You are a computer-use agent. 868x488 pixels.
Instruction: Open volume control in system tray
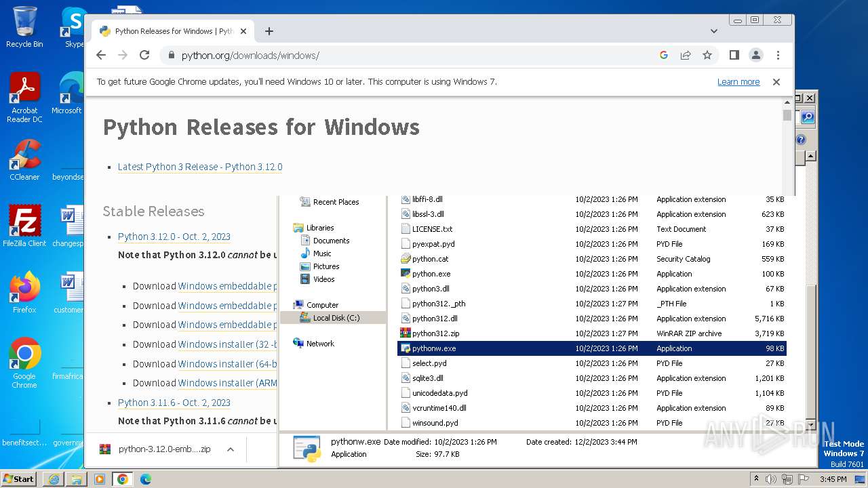[771, 479]
